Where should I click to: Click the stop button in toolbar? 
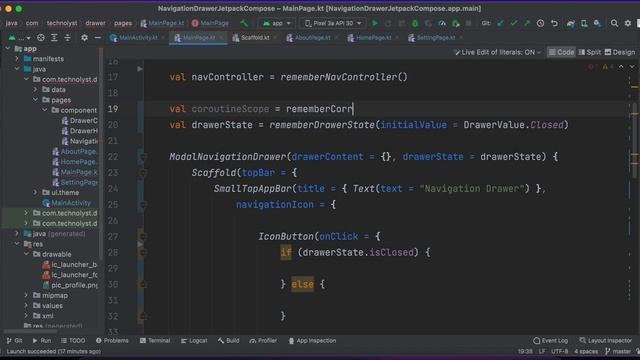(469, 23)
